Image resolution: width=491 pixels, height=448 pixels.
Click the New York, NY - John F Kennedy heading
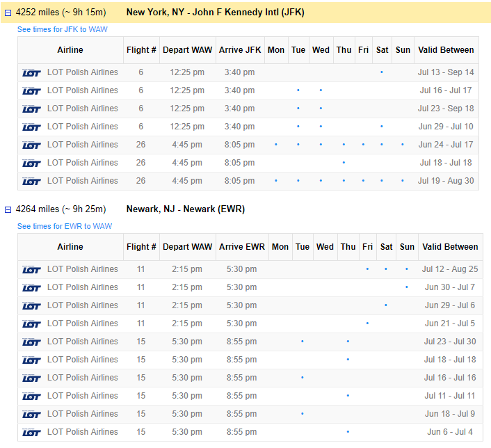point(215,13)
